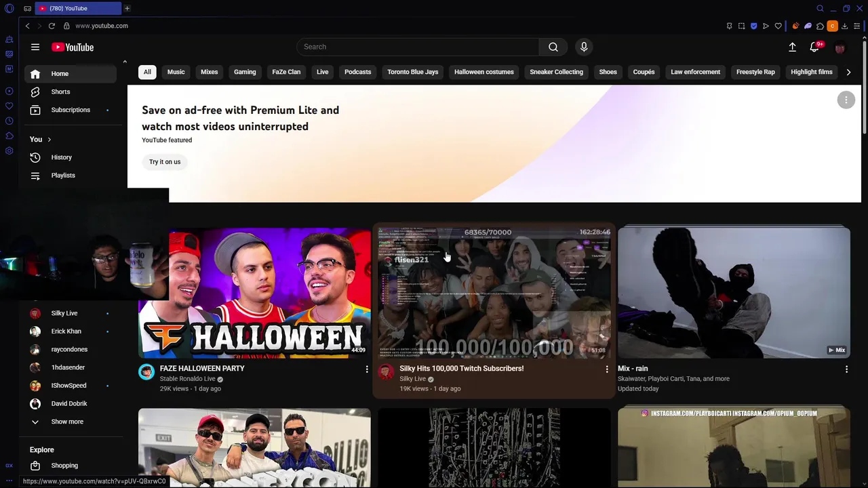868x488 pixels.
Task: Open Shorts in the sidebar
Action: [x=71, y=91]
